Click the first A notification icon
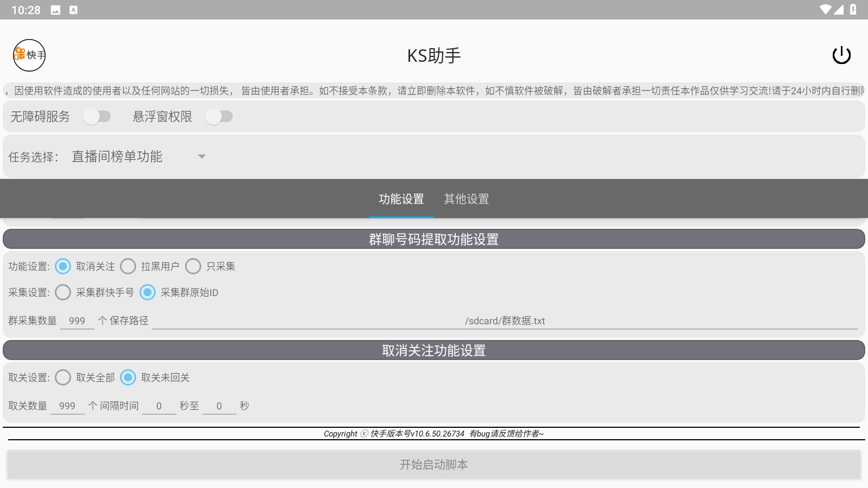868x488 pixels. (x=72, y=9)
